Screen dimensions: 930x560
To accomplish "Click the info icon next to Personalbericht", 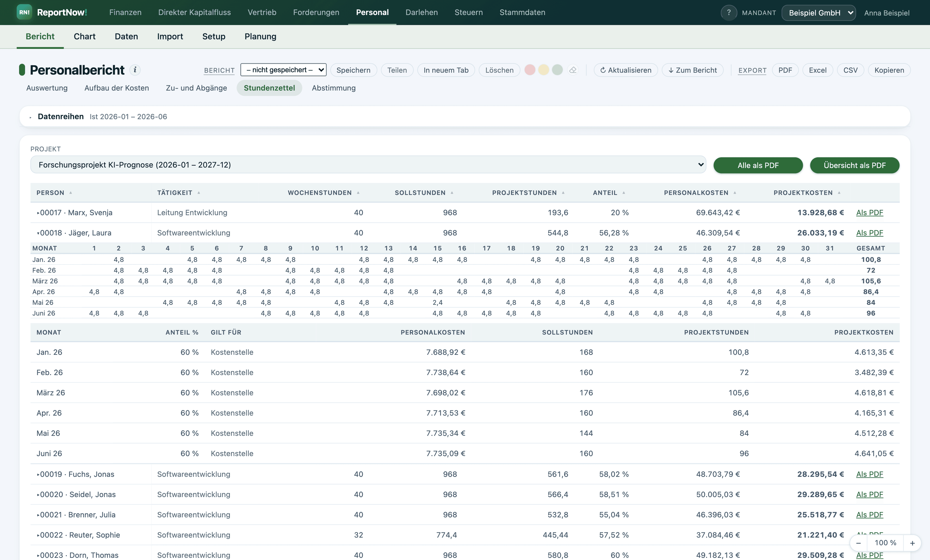I will tap(135, 70).
